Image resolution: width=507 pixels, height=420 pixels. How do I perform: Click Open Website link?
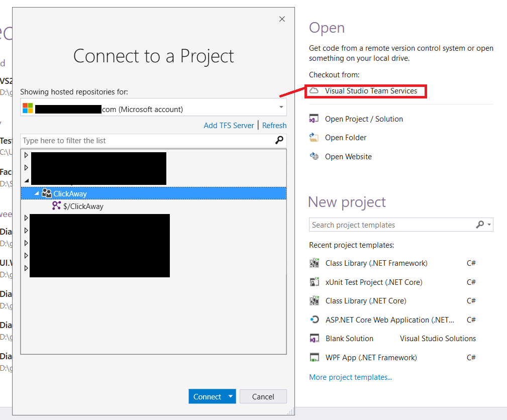(x=348, y=157)
